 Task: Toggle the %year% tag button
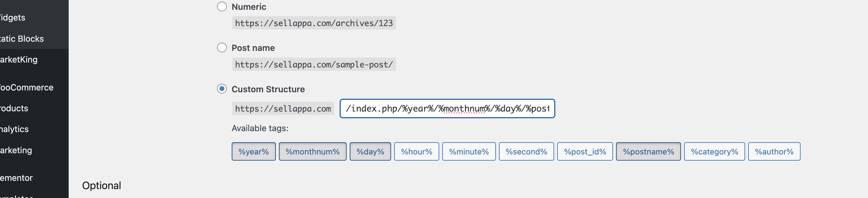(253, 151)
